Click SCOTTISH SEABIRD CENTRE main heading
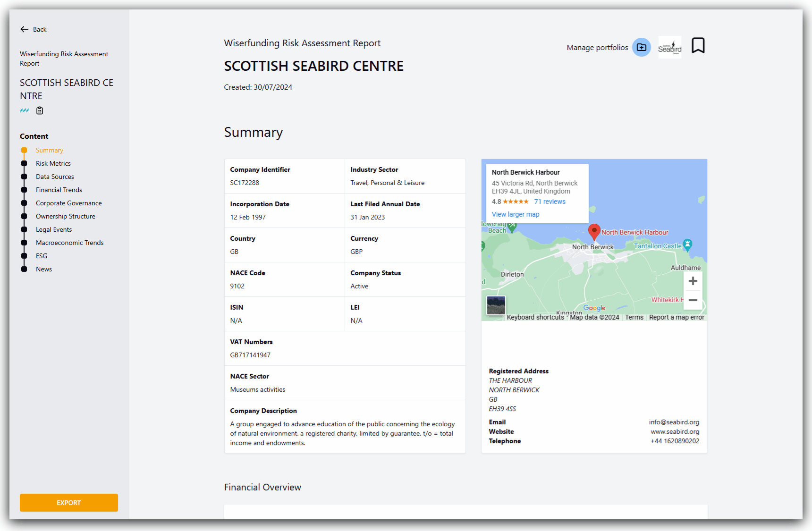 pos(314,66)
